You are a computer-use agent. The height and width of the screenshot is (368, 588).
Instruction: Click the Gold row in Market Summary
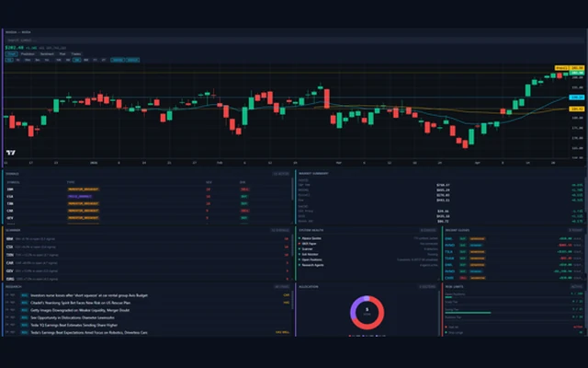tap(441, 216)
